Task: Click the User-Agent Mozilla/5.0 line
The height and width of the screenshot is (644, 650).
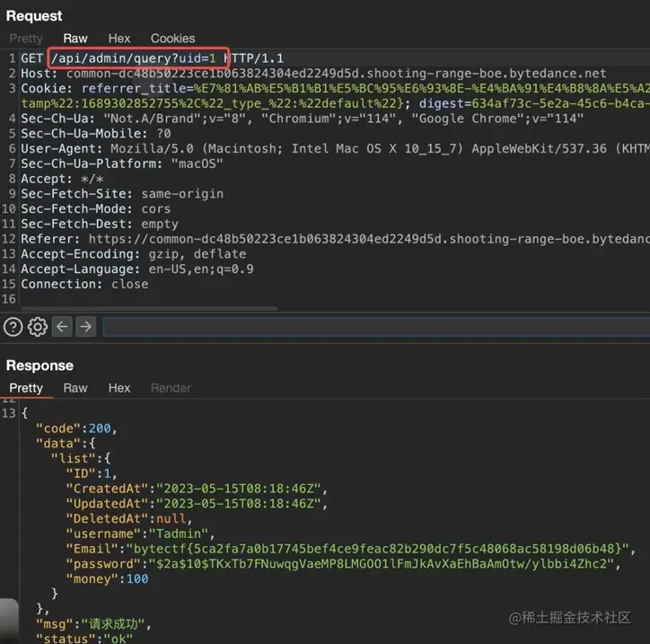Action: [x=336, y=148]
